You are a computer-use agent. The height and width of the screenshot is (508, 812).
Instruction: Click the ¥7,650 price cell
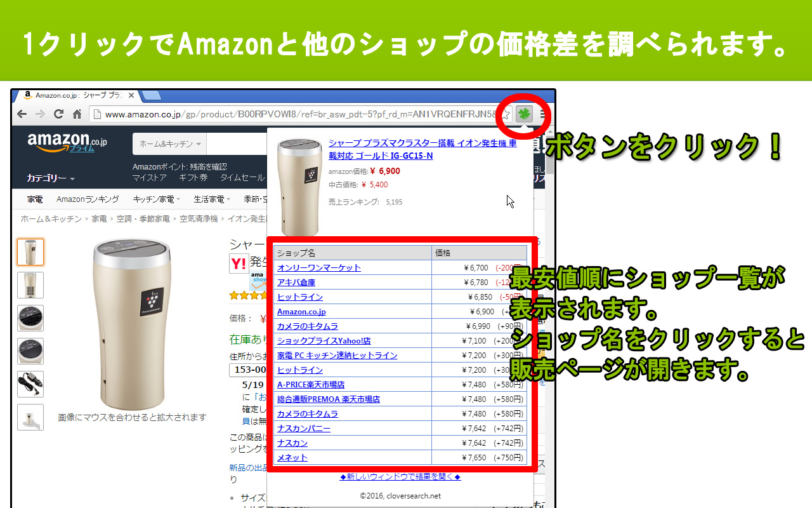(x=479, y=458)
